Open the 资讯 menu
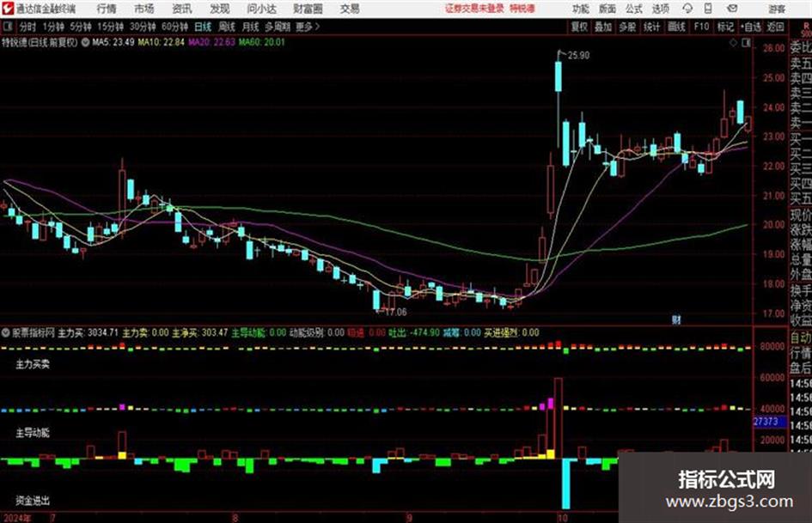This screenshot has height=523, width=812. (182, 9)
